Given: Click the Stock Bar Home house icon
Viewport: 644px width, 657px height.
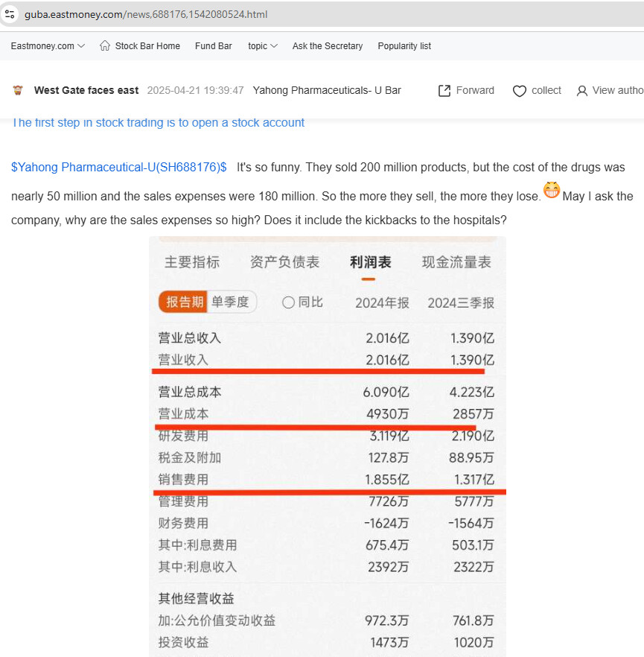Looking at the screenshot, I should tap(105, 45).
